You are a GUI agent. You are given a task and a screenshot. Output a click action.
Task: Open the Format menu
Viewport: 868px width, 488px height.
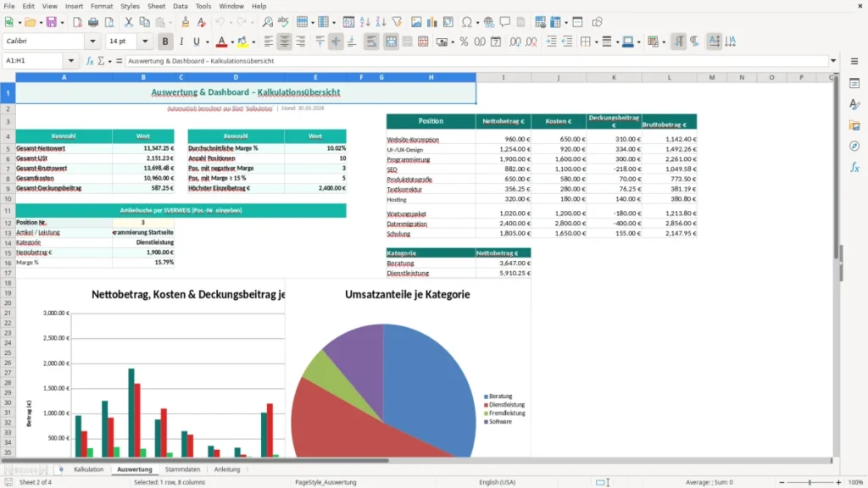pos(102,6)
